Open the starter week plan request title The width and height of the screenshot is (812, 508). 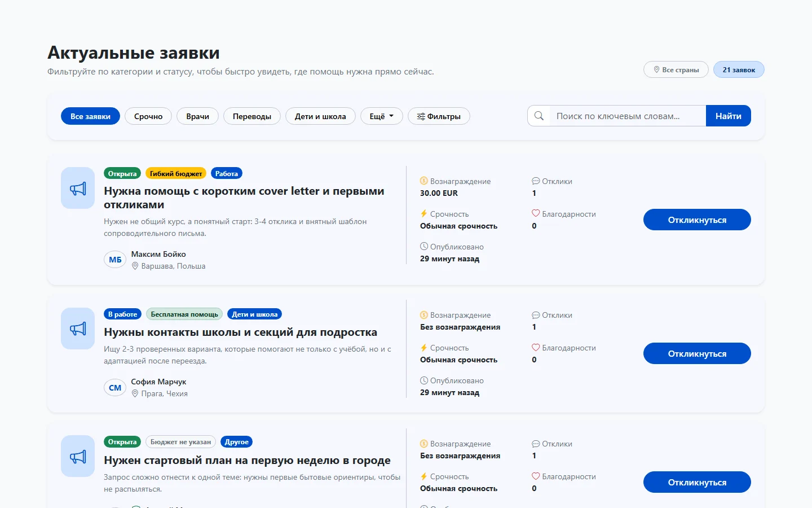coord(247,460)
